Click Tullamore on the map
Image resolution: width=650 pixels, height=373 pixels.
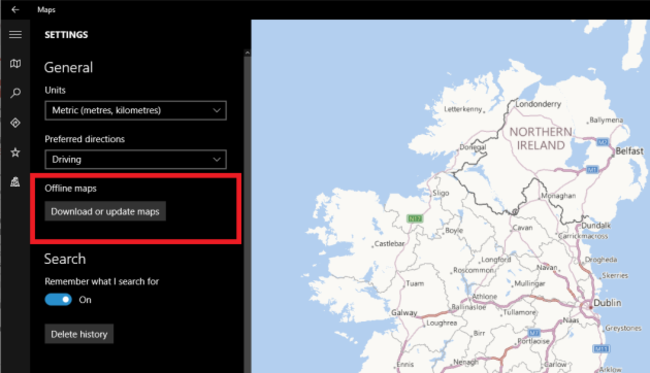(x=519, y=312)
